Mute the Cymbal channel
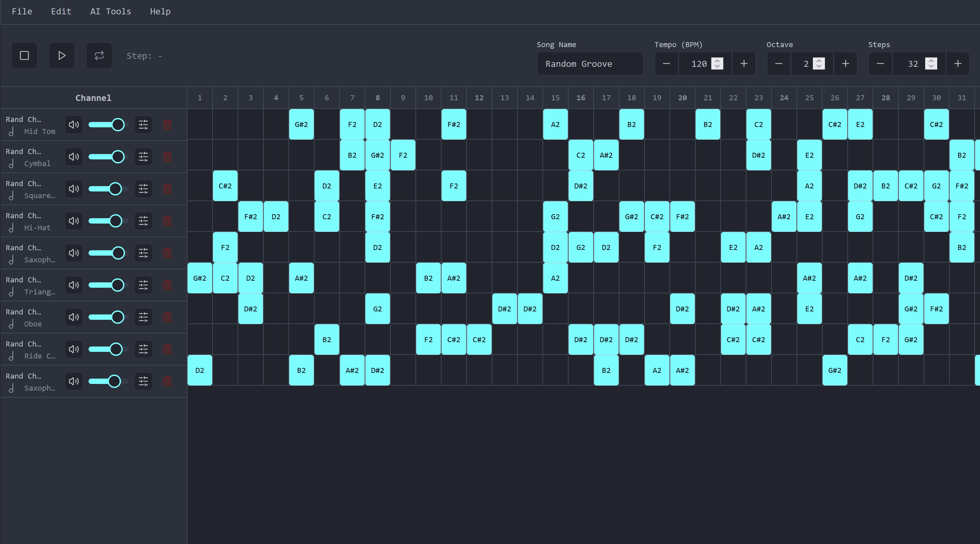 pos(74,157)
